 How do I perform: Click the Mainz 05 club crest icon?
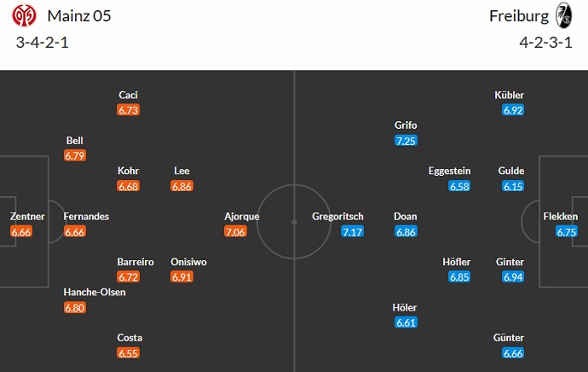[x=26, y=16]
